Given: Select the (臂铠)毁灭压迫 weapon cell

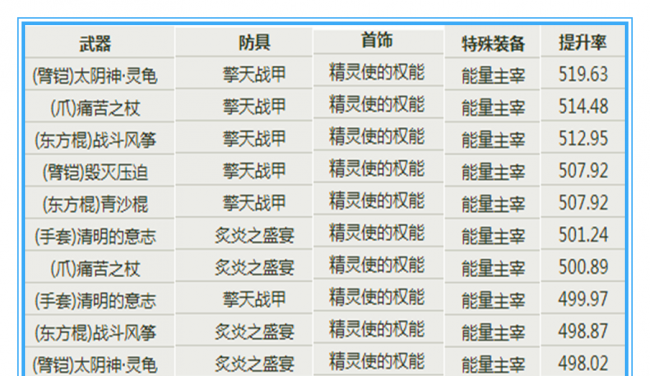Looking at the screenshot, I should coord(95,172).
